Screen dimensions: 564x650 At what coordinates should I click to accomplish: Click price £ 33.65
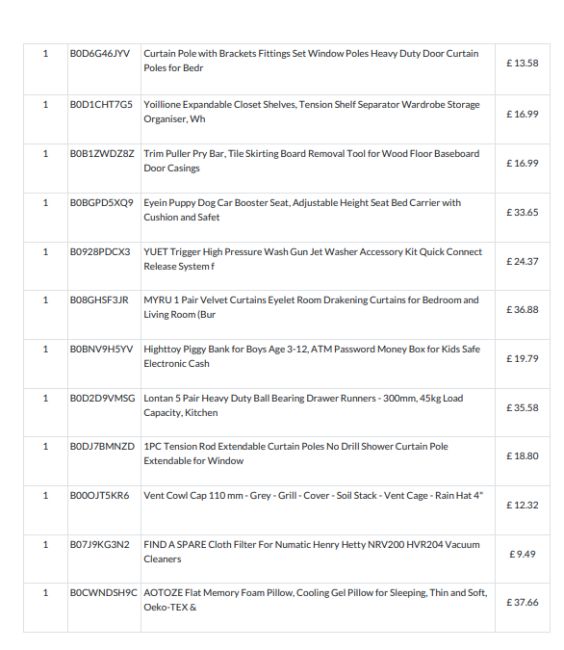coord(522,212)
